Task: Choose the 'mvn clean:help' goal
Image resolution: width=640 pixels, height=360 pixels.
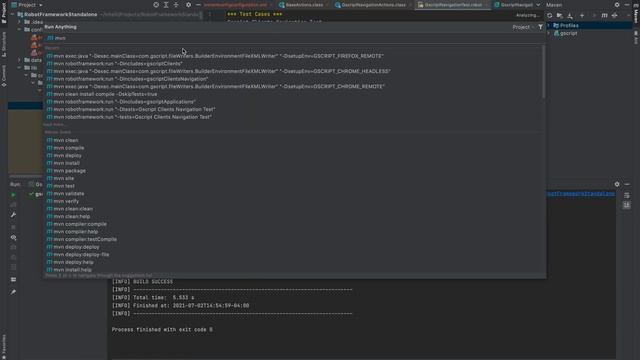Action: click(68, 216)
